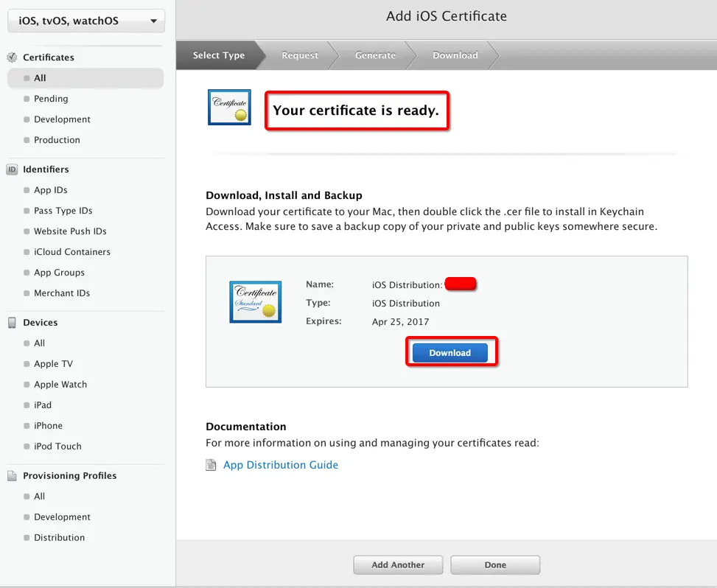Click the Provisioning Profiles section header
The height and width of the screenshot is (588, 717).
[69, 476]
